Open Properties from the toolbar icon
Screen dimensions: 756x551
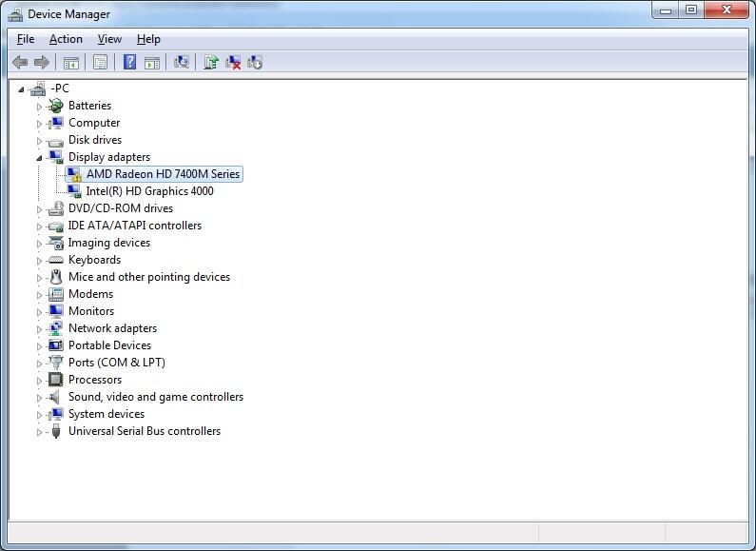click(100, 63)
